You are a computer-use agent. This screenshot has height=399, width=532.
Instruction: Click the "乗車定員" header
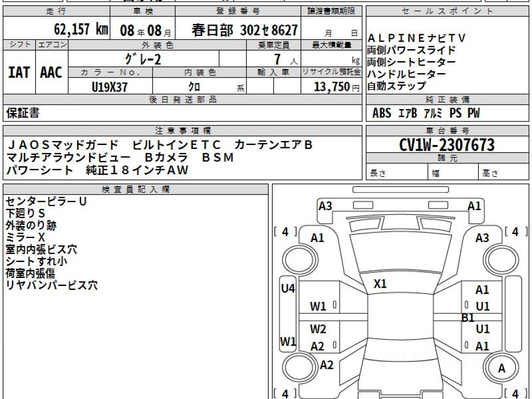pyautogui.click(x=274, y=45)
